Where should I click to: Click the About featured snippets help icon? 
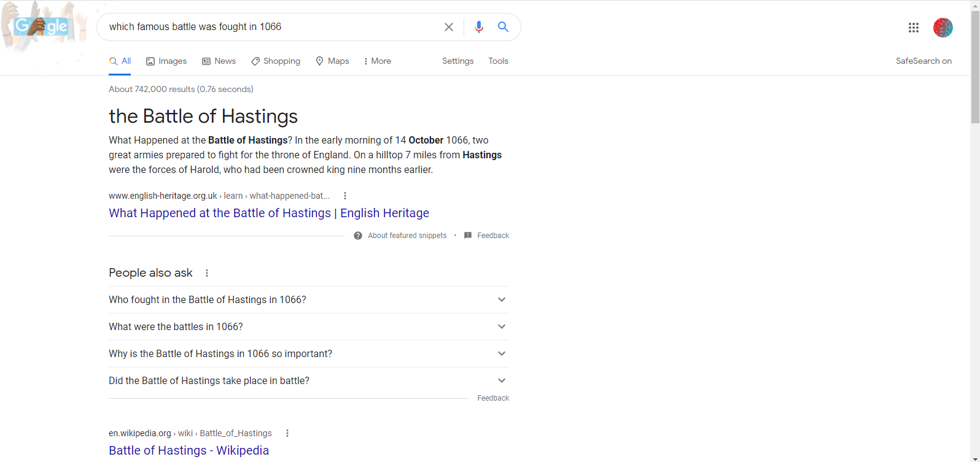[358, 236]
